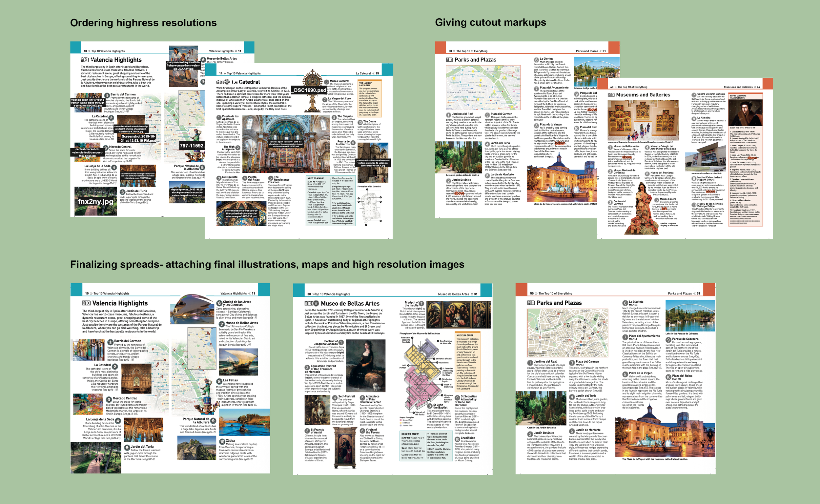Click the "Giving cutout markups" heading
Image resolution: width=820 pixels, height=504 pixels.
(x=490, y=22)
